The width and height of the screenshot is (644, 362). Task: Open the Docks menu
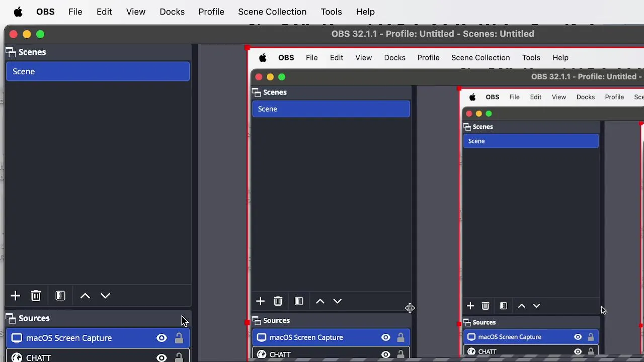point(172,12)
